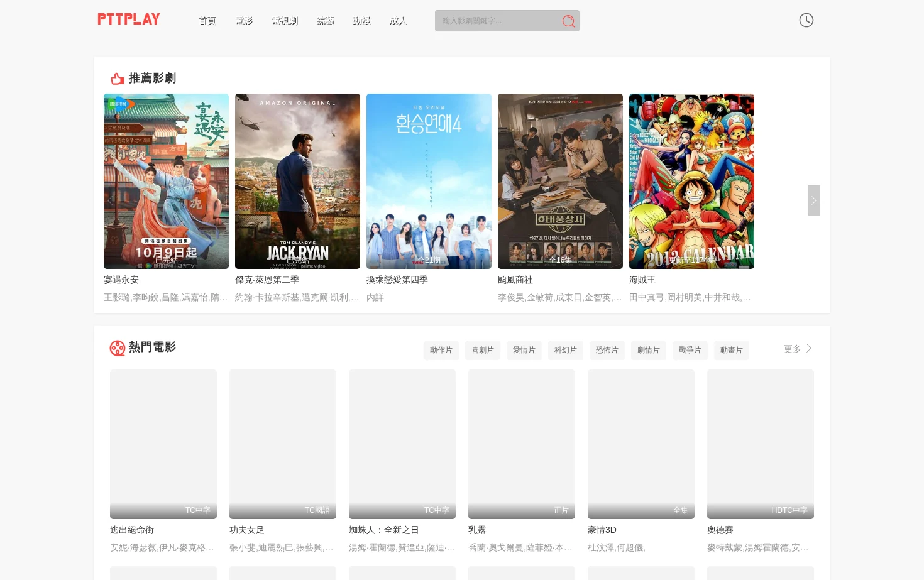Open the 動漫 menu item

pyautogui.click(x=361, y=21)
